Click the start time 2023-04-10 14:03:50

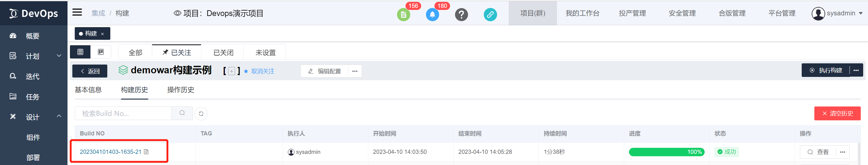tap(400, 152)
